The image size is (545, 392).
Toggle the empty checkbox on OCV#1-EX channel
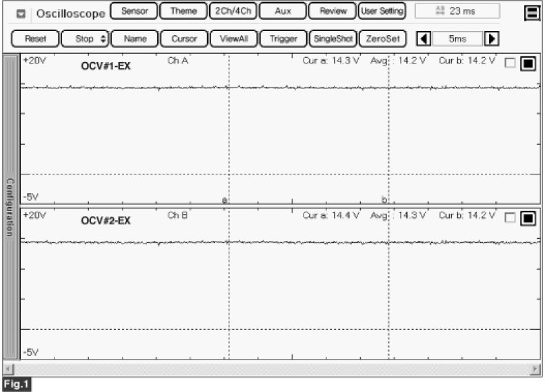(x=510, y=63)
